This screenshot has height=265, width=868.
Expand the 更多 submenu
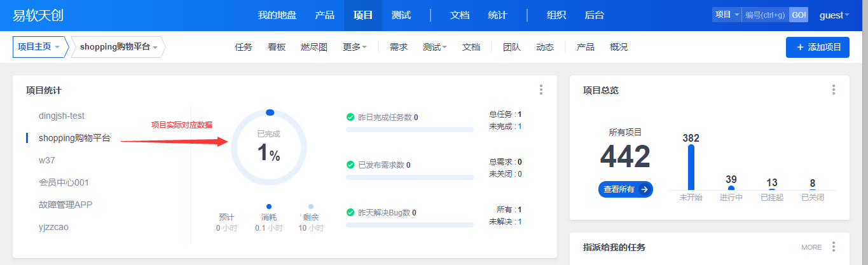[354, 47]
